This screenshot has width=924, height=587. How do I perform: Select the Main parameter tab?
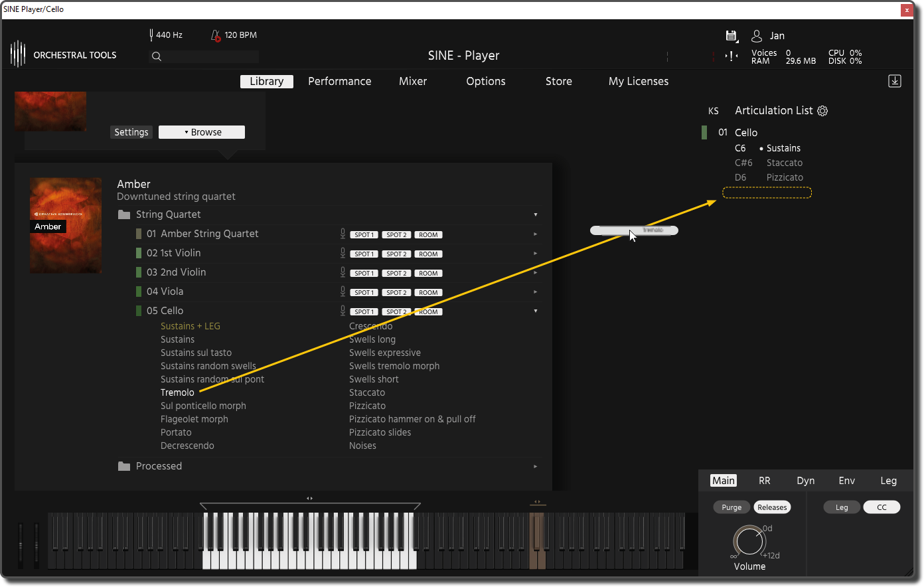[x=724, y=481]
